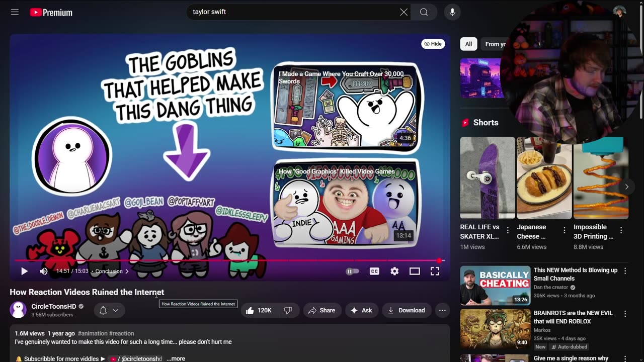This screenshot has width=644, height=362.
Task: Like the video
Action: (259, 310)
